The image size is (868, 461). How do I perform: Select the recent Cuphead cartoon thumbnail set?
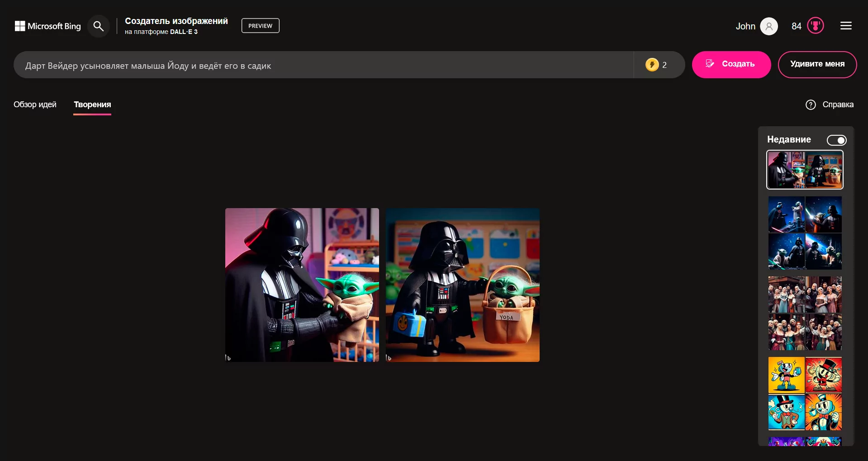(805, 394)
